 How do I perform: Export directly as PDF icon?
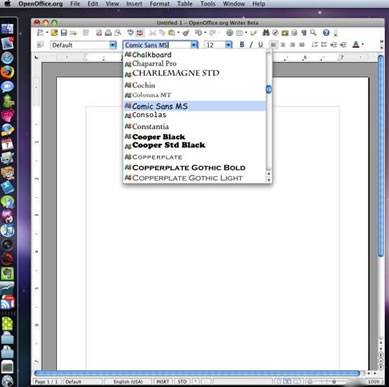tap(99, 33)
